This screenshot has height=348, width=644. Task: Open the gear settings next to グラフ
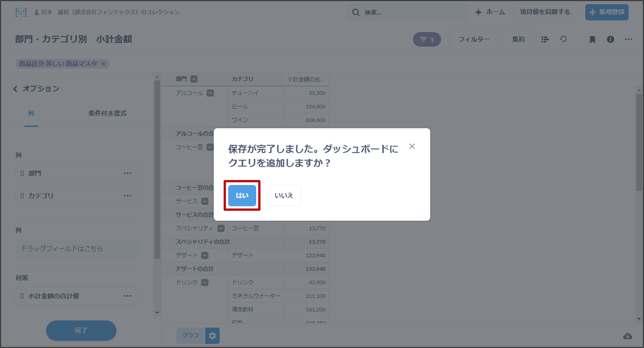point(212,335)
